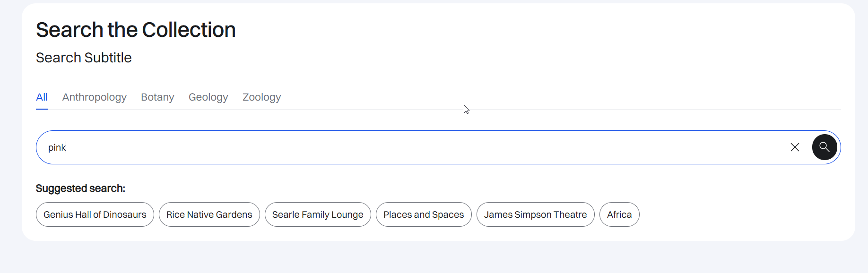Click the Places and Spaces suggestion
The height and width of the screenshot is (273, 868).
pos(424,214)
